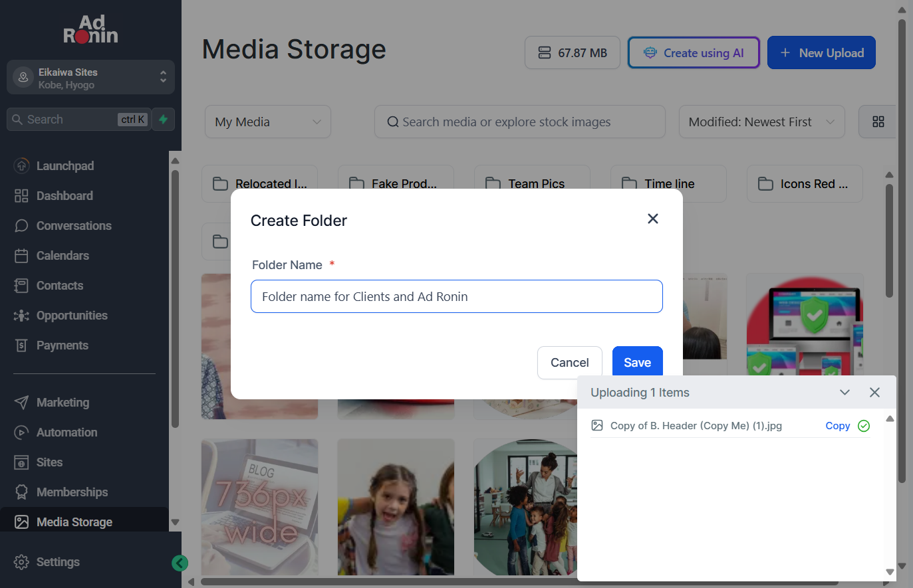913x588 pixels.
Task: Click the girl with braids thumbnail
Action: click(x=396, y=507)
